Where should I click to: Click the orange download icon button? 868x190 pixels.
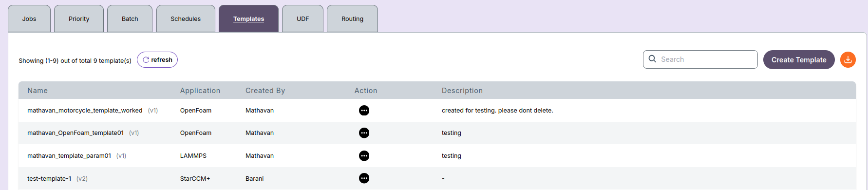click(848, 59)
